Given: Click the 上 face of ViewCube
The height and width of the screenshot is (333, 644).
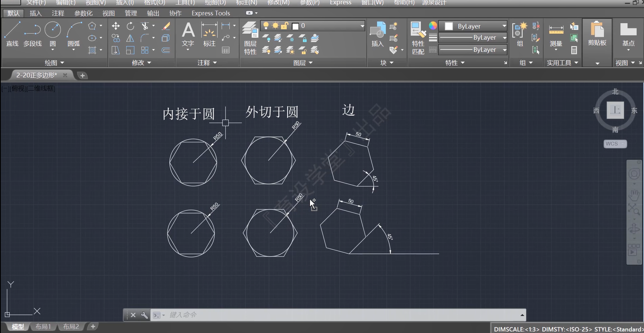Looking at the screenshot, I should pos(615,110).
